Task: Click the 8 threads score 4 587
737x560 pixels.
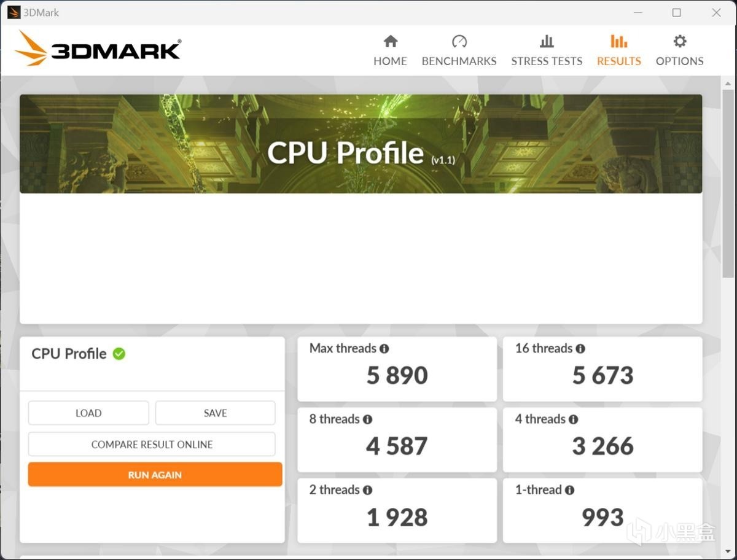Action: 397,446
